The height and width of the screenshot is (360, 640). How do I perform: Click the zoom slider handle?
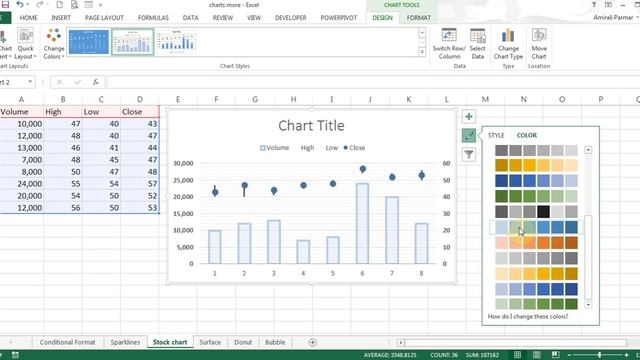(x=599, y=355)
